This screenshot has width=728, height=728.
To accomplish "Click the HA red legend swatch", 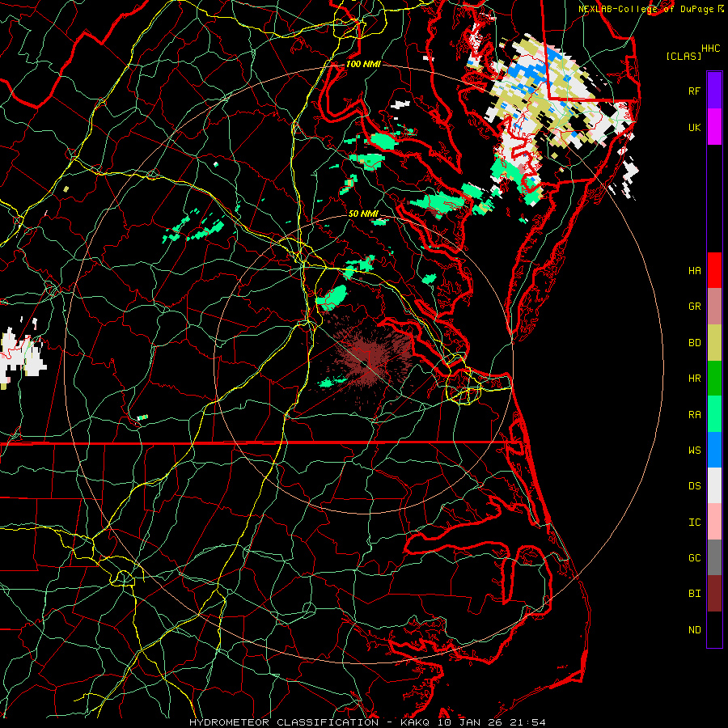I will pos(714,270).
